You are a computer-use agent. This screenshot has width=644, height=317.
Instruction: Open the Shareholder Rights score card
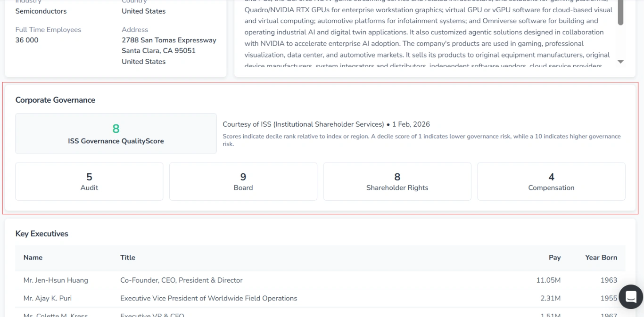[x=397, y=181]
